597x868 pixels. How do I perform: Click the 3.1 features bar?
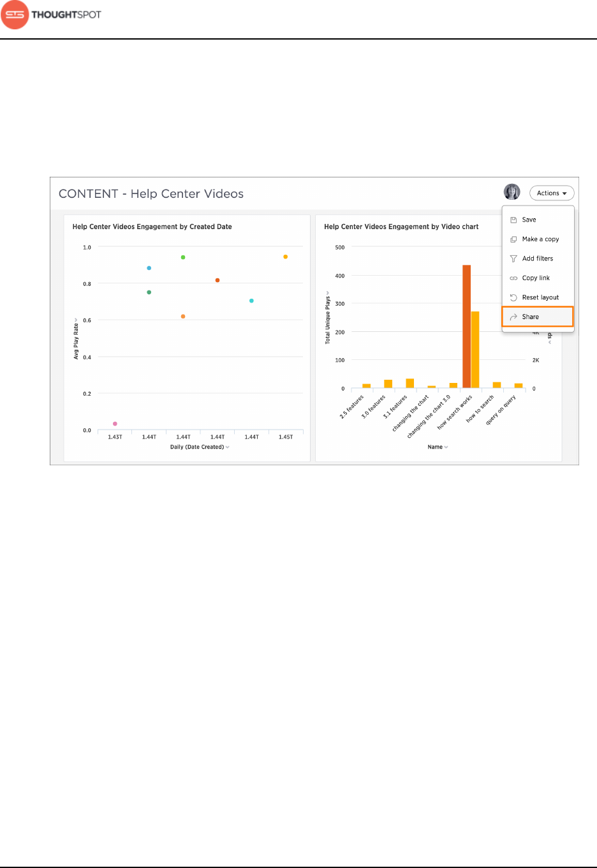410,384
